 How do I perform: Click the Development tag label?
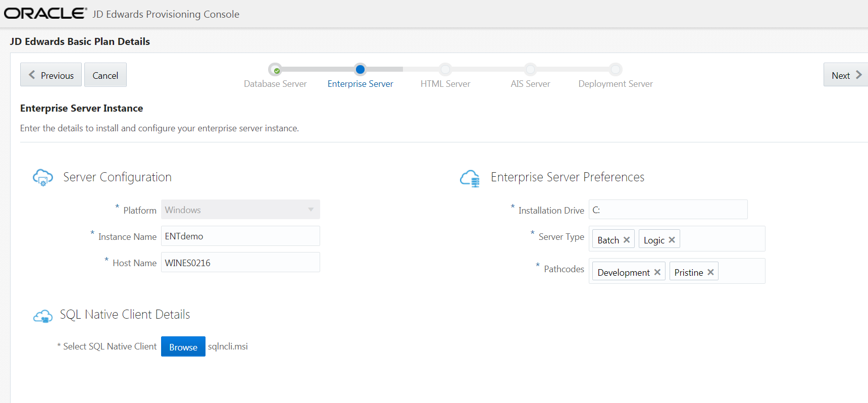pyautogui.click(x=624, y=273)
